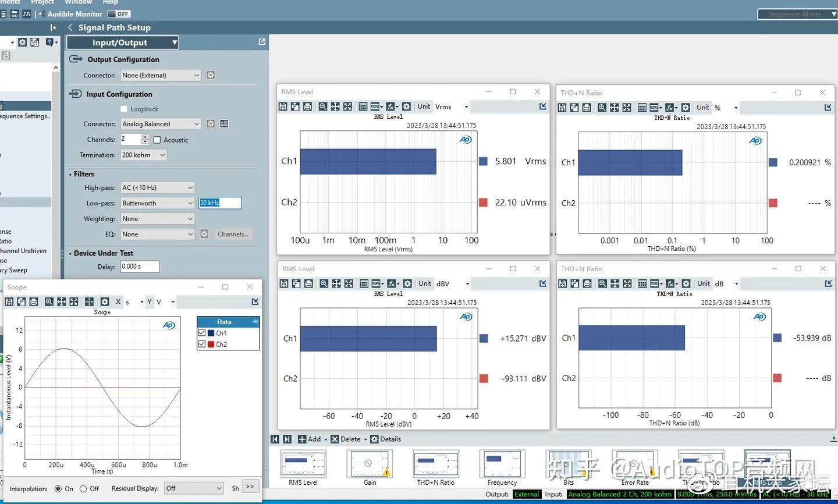This screenshot has height=504, width=838.
Task: Click the back arrow beside Signal Path Setup
Action: (70, 27)
